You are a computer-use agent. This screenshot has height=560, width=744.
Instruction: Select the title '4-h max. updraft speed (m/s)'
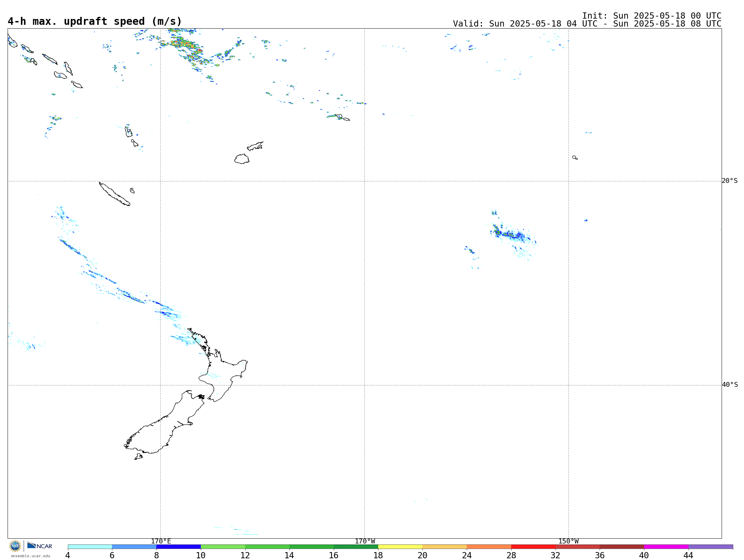pos(95,21)
